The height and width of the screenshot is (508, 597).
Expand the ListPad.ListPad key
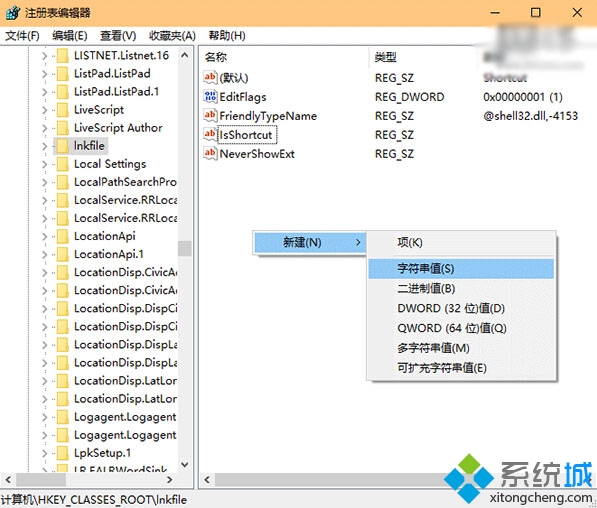[x=45, y=74]
